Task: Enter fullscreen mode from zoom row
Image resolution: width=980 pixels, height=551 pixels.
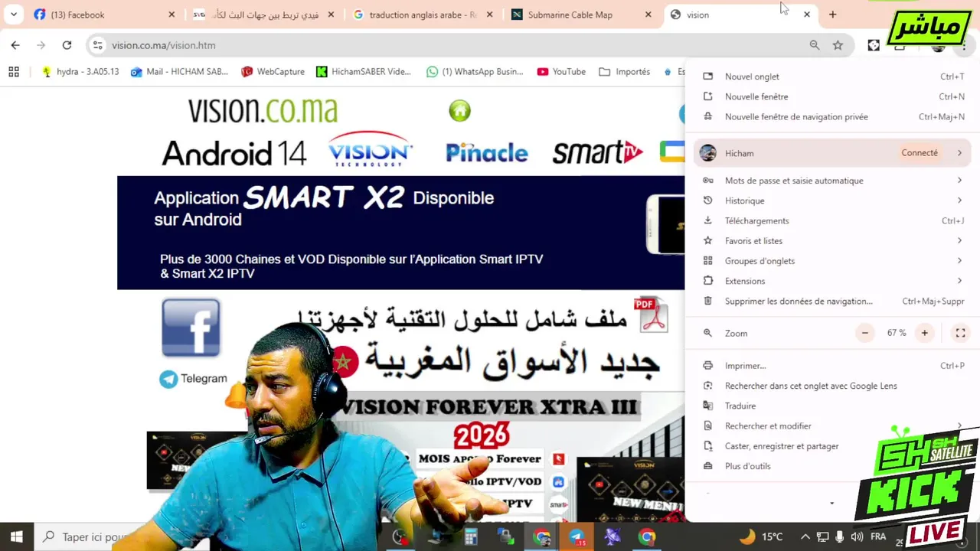Action: coord(960,333)
